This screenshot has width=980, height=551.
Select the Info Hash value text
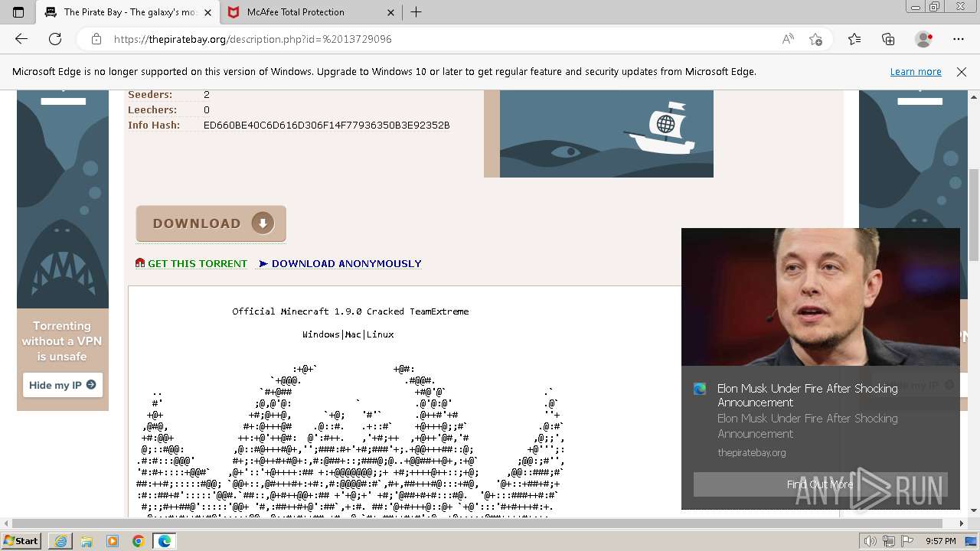pyautogui.click(x=326, y=126)
